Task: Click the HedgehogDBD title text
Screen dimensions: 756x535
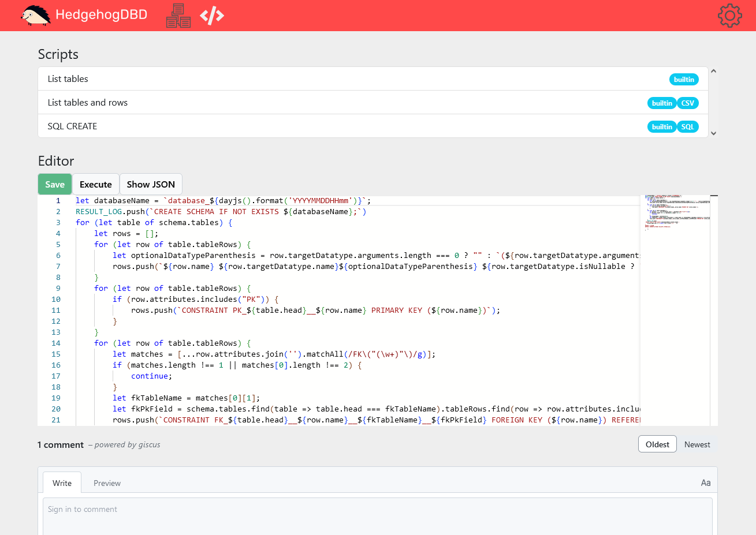Action: 101,15
